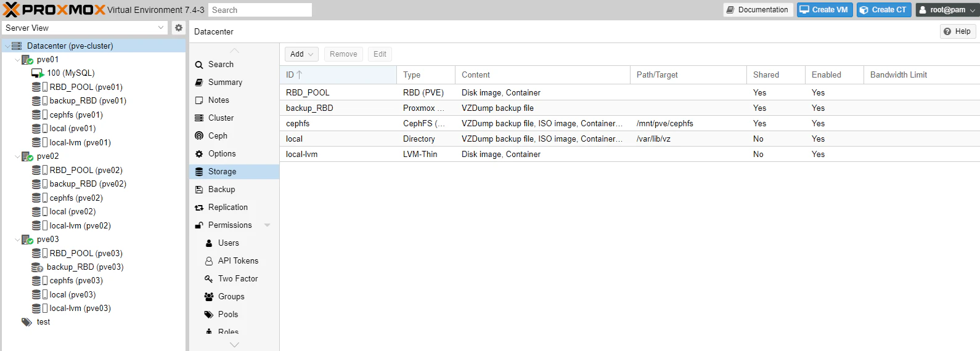The image size is (980, 351).
Task: Select the local-lvm storage row
Action: point(630,155)
